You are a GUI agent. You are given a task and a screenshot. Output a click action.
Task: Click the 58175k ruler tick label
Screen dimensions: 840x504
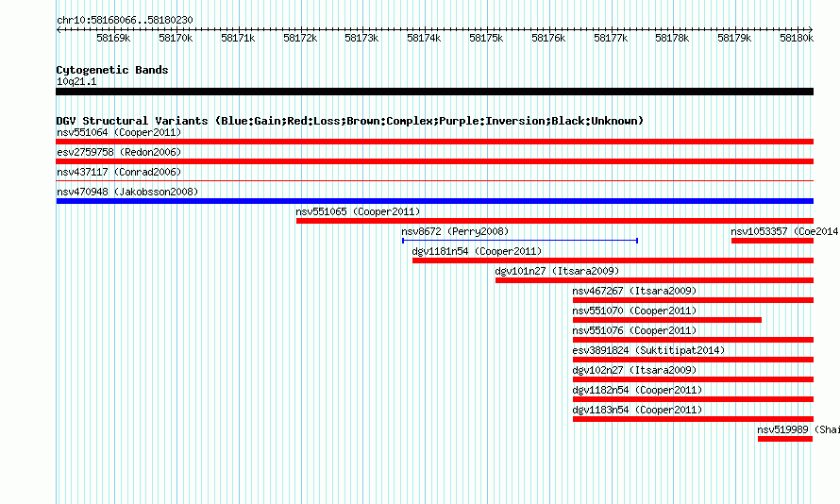point(486,38)
